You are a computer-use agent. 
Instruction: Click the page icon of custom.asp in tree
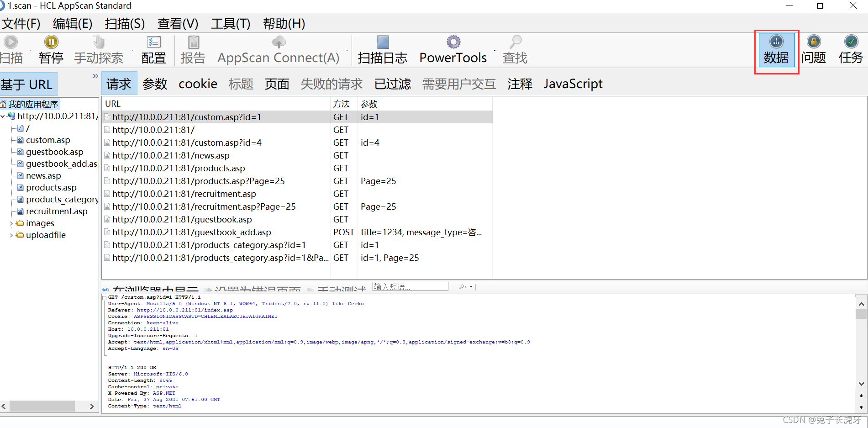pos(21,140)
